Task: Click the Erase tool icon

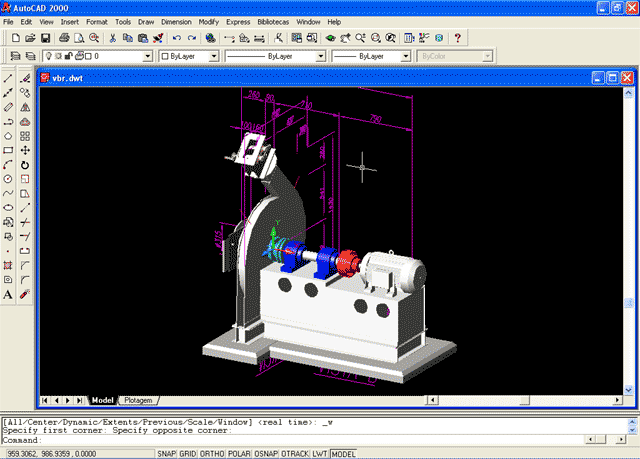Action: 25,77
